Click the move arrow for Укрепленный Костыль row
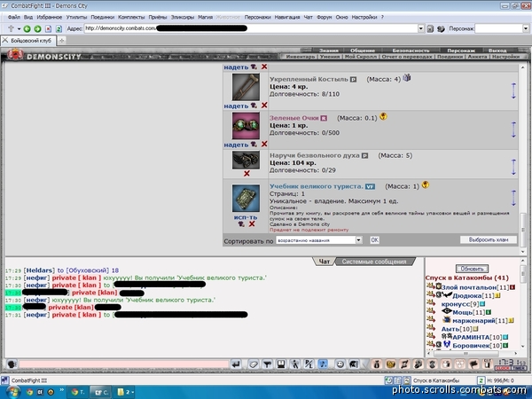Viewport: 532px width, 399px height. [x=513, y=90]
